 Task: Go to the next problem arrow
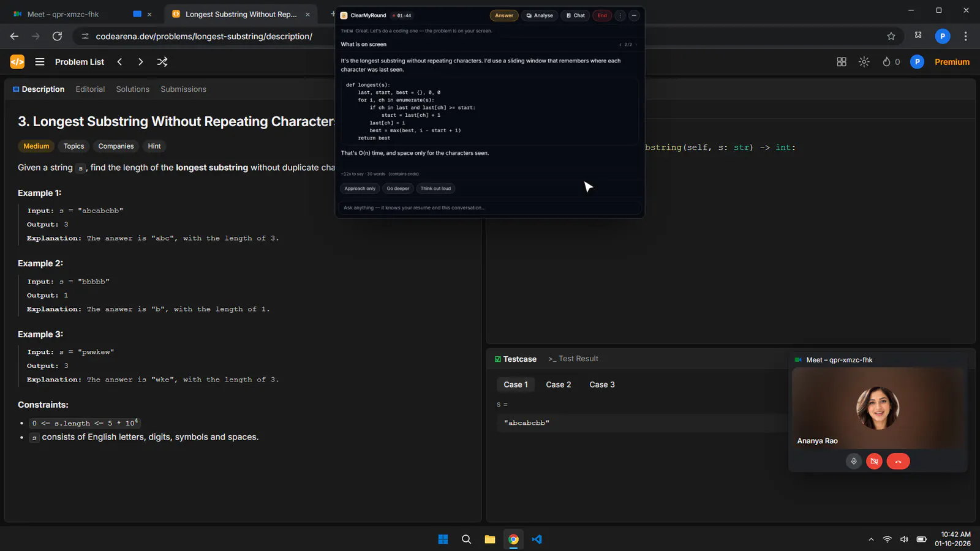point(140,62)
